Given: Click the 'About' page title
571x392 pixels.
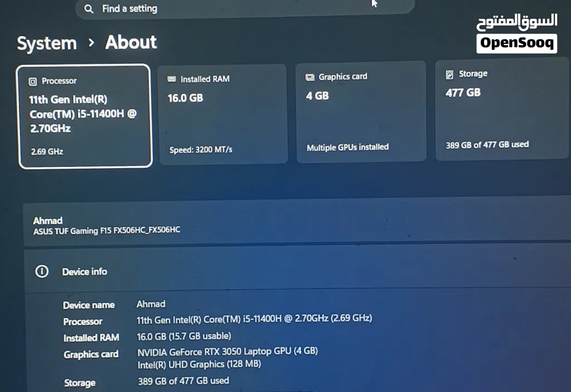Looking at the screenshot, I should (131, 42).
